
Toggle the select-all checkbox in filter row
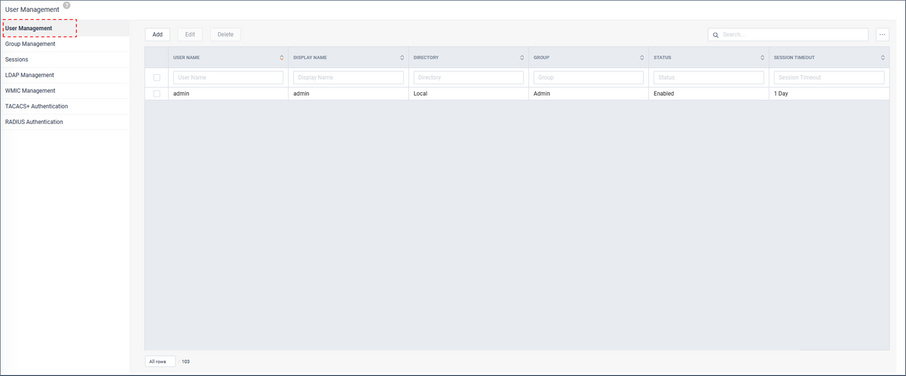tap(157, 77)
